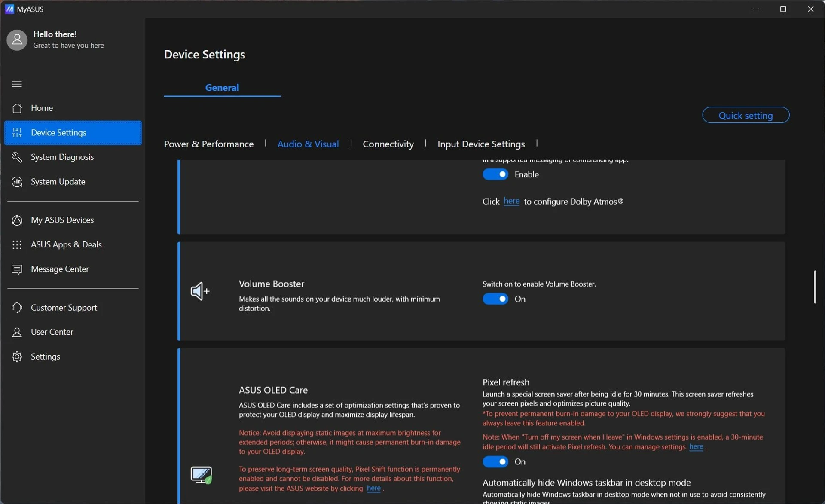Click the MyASUS logo in title bar
The height and width of the screenshot is (504, 825).
[9, 9]
